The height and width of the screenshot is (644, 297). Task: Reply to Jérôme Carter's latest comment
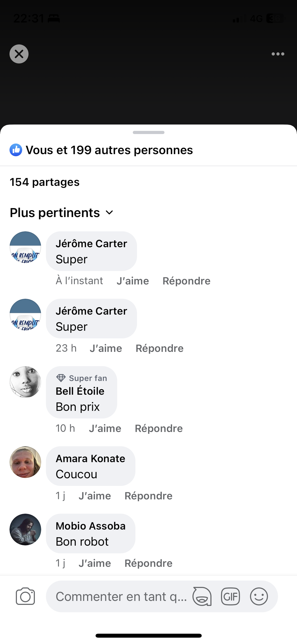pos(186,281)
